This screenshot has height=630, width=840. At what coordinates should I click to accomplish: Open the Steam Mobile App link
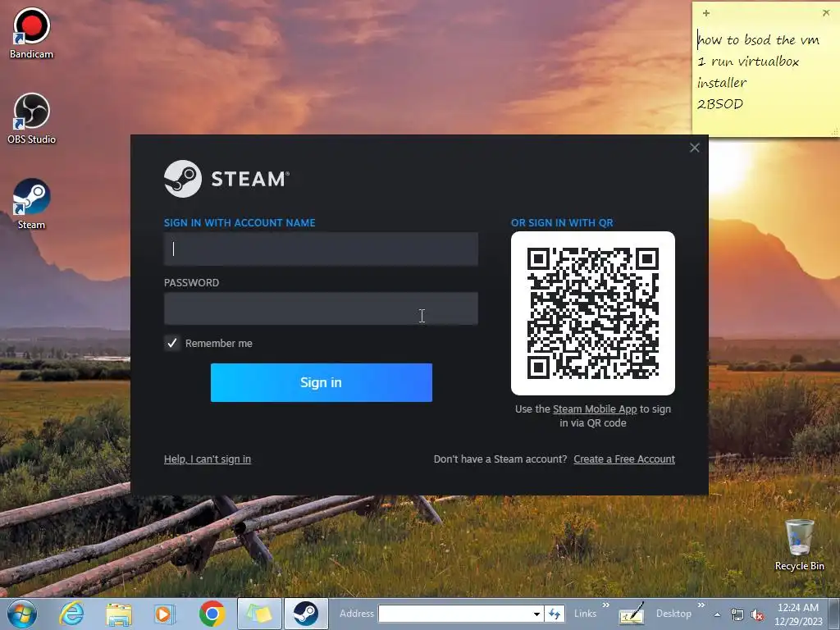tap(595, 409)
